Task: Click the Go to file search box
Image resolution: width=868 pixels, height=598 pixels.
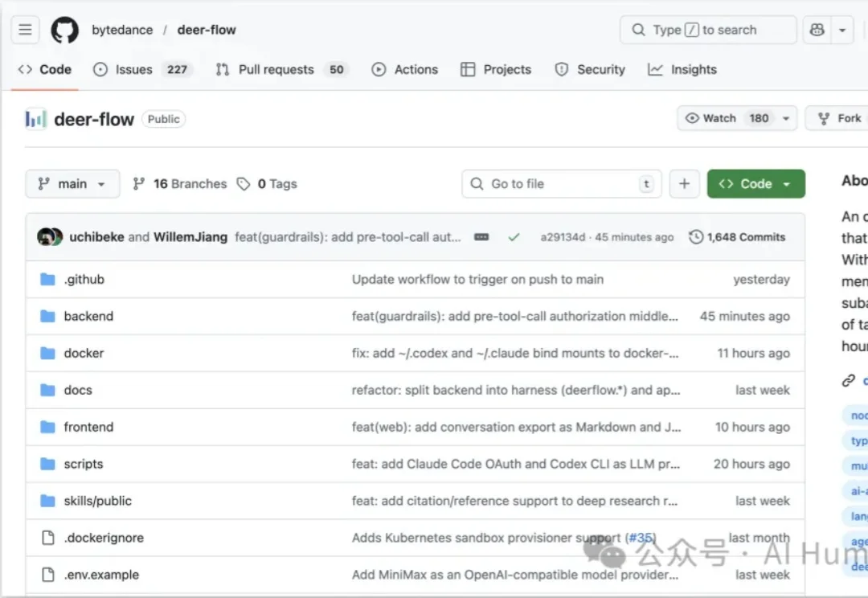Action: click(561, 183)
